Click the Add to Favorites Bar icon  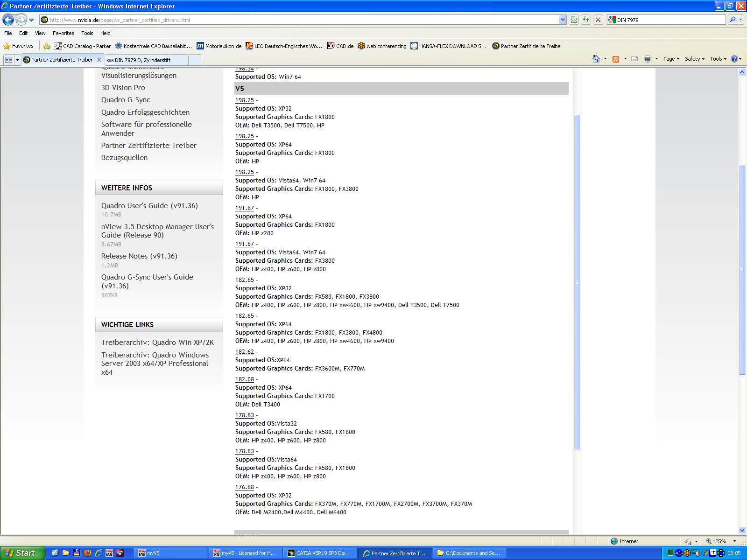(47, 46)
